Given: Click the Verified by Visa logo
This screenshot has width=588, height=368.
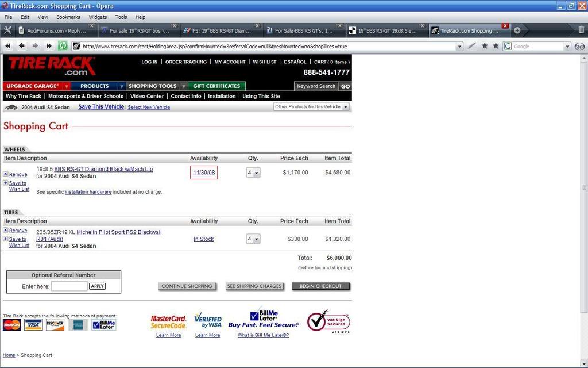Looking at the screenshot, I should pyautogui.click(x=208, y=322).
